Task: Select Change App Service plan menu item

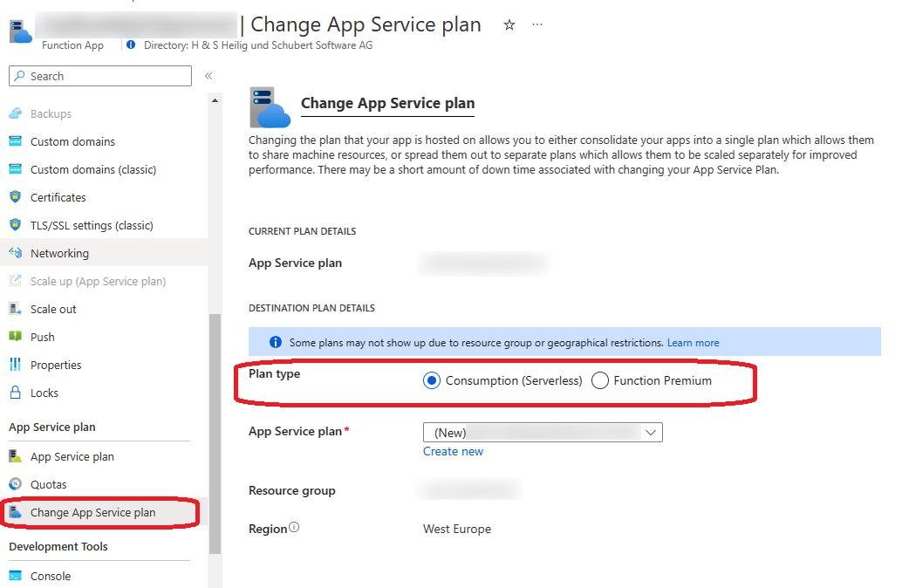Action: pos(92,513)
